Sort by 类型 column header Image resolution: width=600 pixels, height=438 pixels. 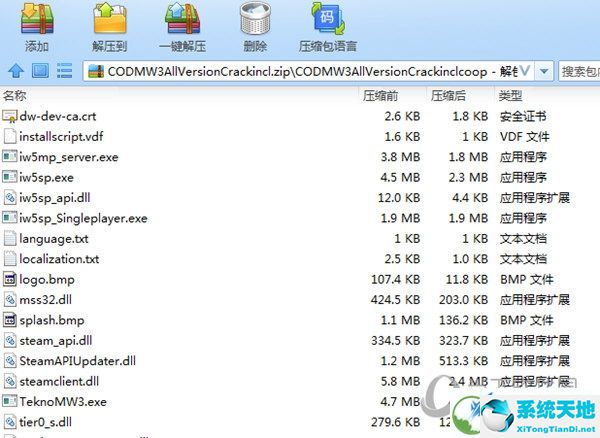pyautogui.click(x=510, y=96)
